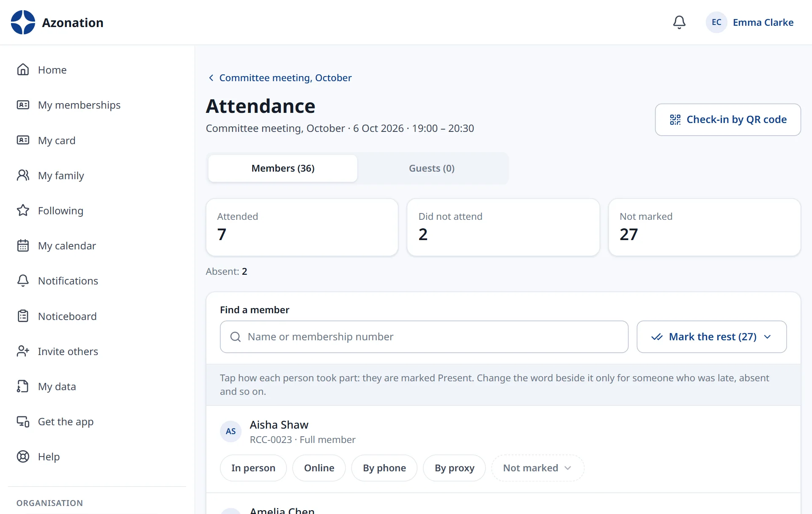The image size is (812, 514).
Task: Click the Invite others person-plus icon
Action: click(x=23, y=351)
